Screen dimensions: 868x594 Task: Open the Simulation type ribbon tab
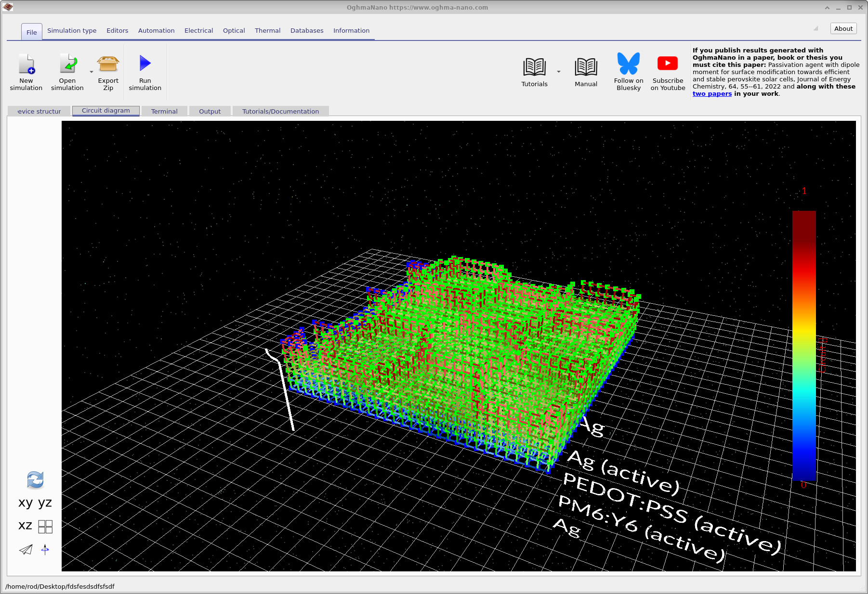coord(72,30)
